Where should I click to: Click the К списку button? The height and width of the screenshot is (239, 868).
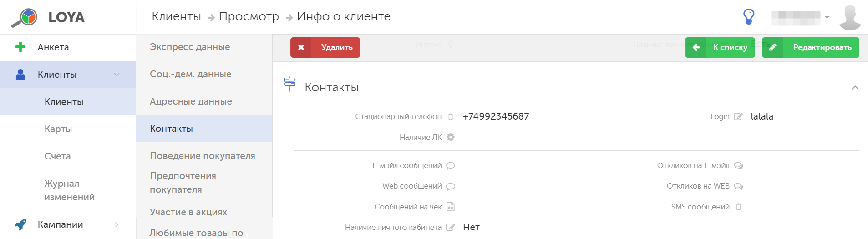(720, 47)
